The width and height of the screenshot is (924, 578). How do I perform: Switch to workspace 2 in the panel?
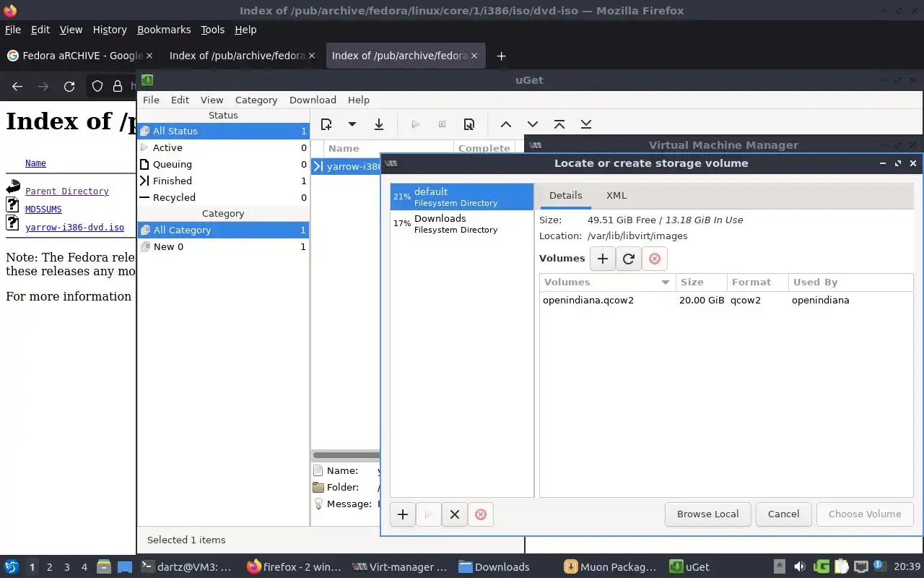50,567
